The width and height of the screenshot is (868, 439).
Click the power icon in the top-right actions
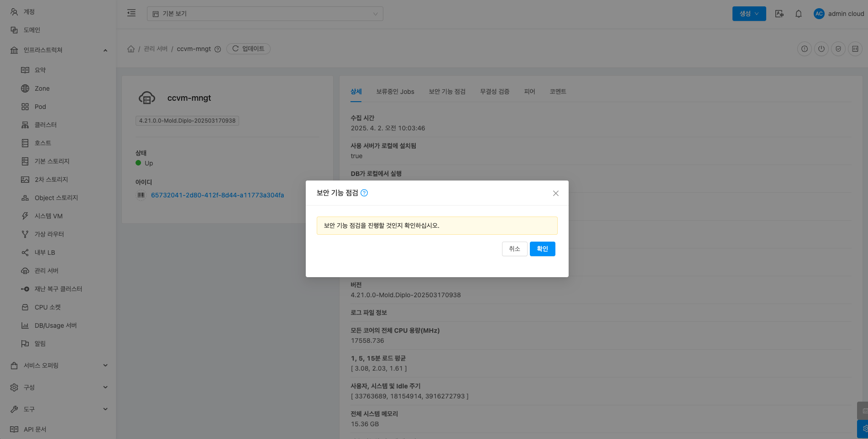click(x=821, y=49)
